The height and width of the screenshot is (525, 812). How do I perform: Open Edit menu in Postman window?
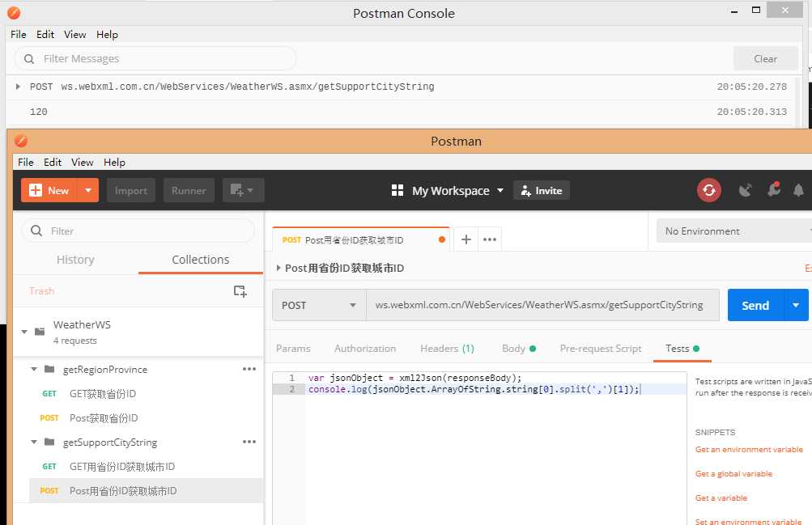point(53,162)
